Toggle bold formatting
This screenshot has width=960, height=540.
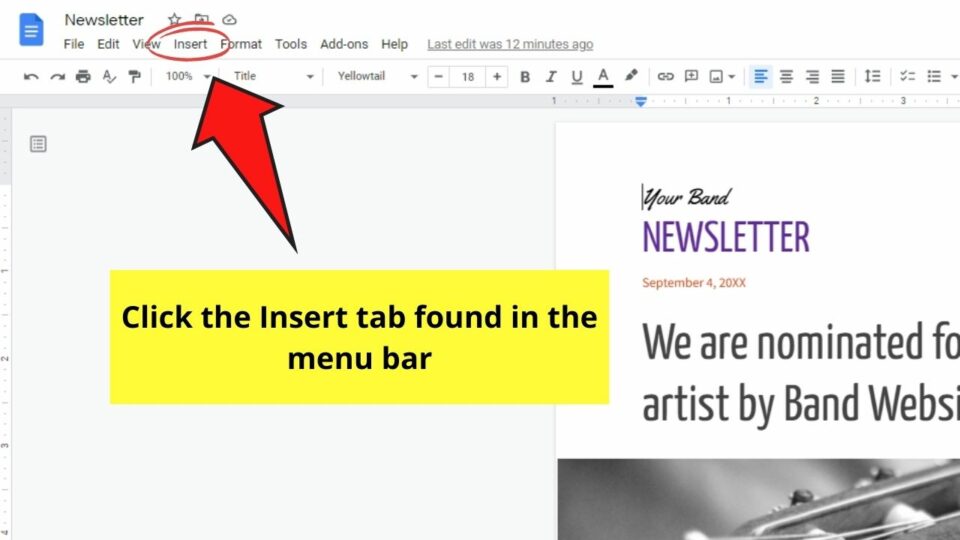click(x=525, y=77)
